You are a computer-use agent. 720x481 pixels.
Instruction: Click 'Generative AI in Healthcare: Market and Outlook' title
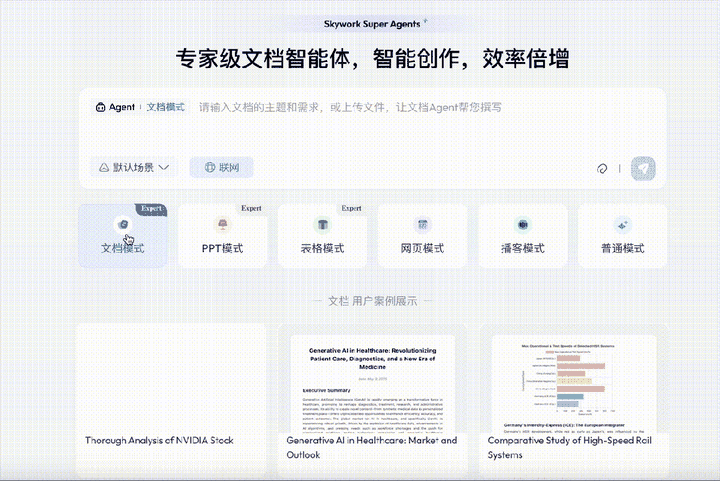point(372,447)
